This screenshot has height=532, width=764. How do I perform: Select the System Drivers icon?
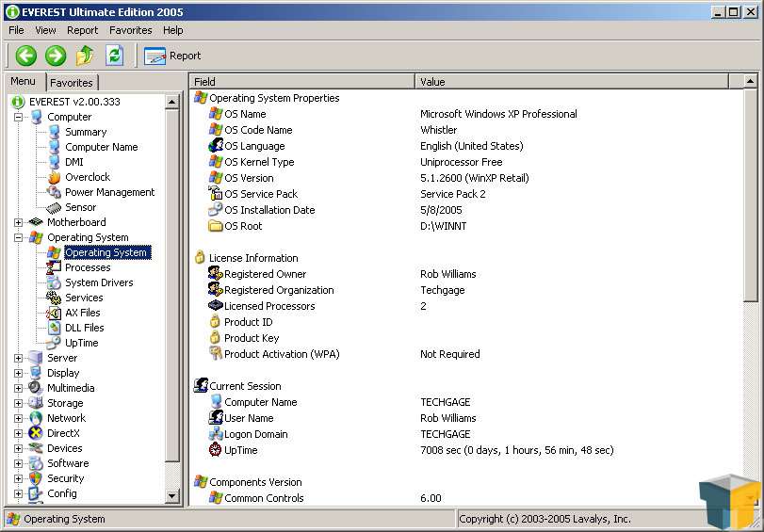(x=54, y=282)
